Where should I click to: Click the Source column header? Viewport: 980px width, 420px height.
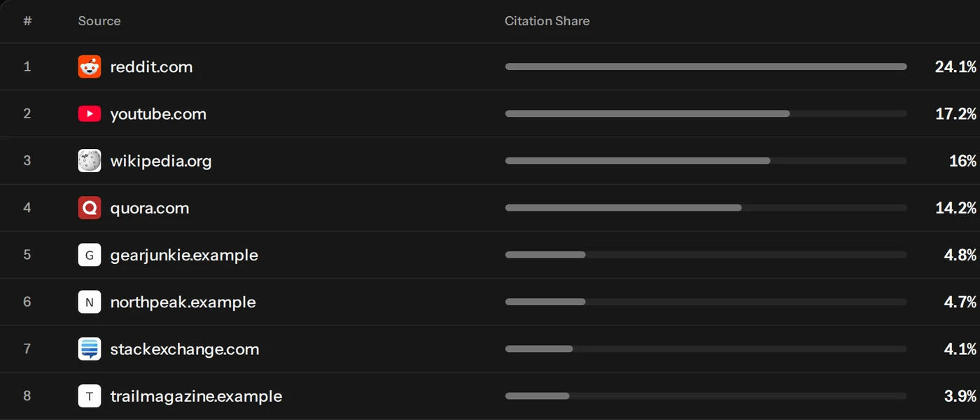pyautogui.click(x=99, y=21)
